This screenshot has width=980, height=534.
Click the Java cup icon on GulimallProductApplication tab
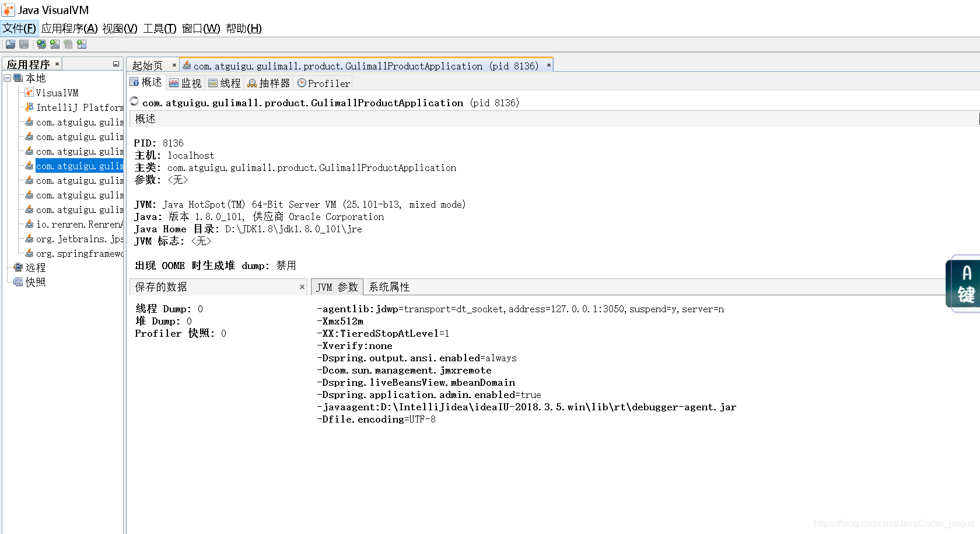[x=187, y=65]
